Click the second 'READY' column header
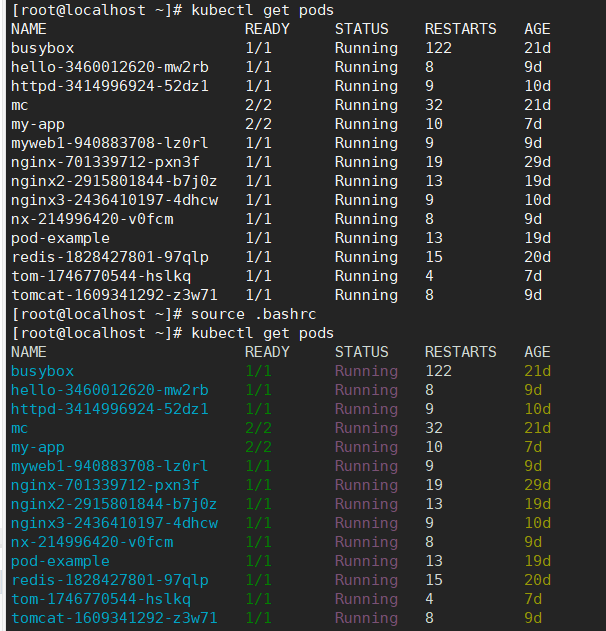Screen dimensions: 606x631 click(267, 352)
